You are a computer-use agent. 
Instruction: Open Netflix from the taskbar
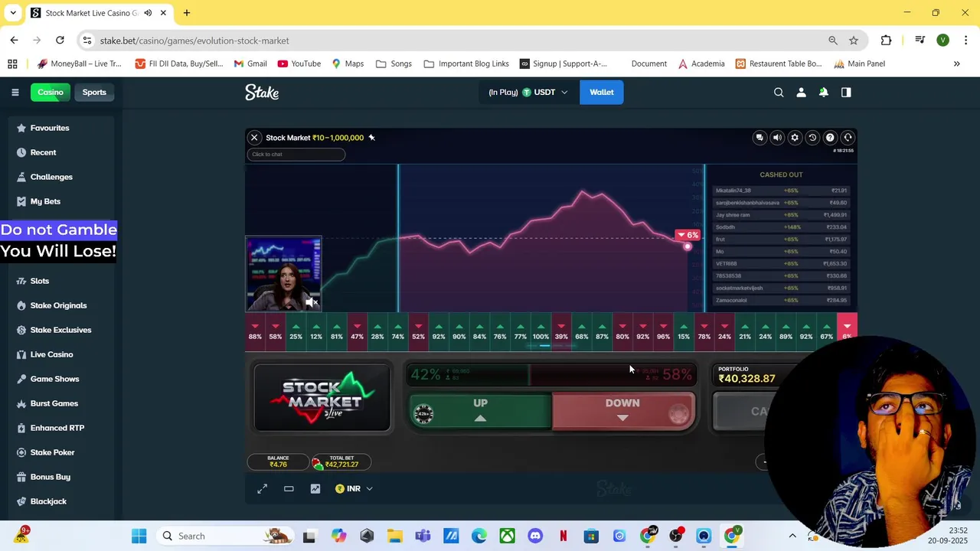[x=563, y=536]
